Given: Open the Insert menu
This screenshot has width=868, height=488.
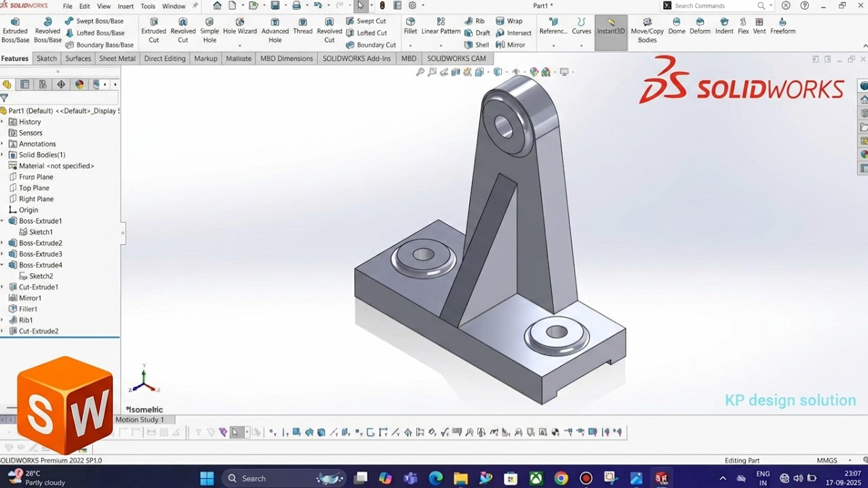Looking at the screenshot, I should point(125,6).
